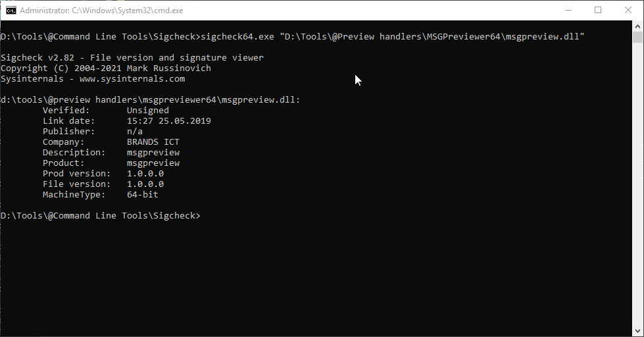644x337 pixels.
Task: Maximize the command prompt window
Action: click(598, 11)
